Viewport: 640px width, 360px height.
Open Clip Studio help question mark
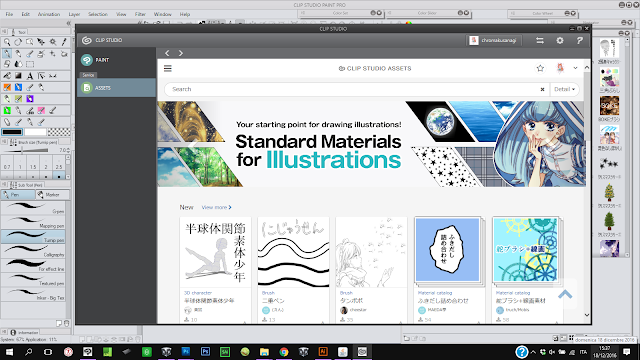click(x=580, y=40)
